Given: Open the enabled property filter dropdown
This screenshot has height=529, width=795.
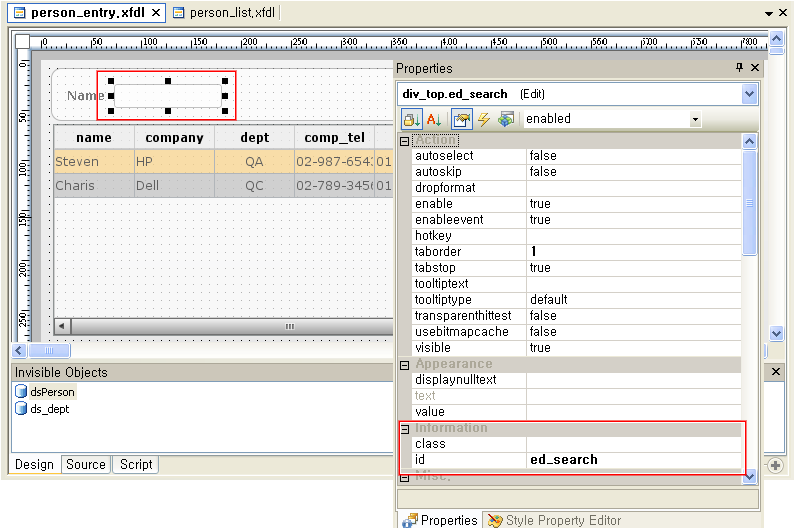Looking at the screenshot, I should tap(695, 119).
